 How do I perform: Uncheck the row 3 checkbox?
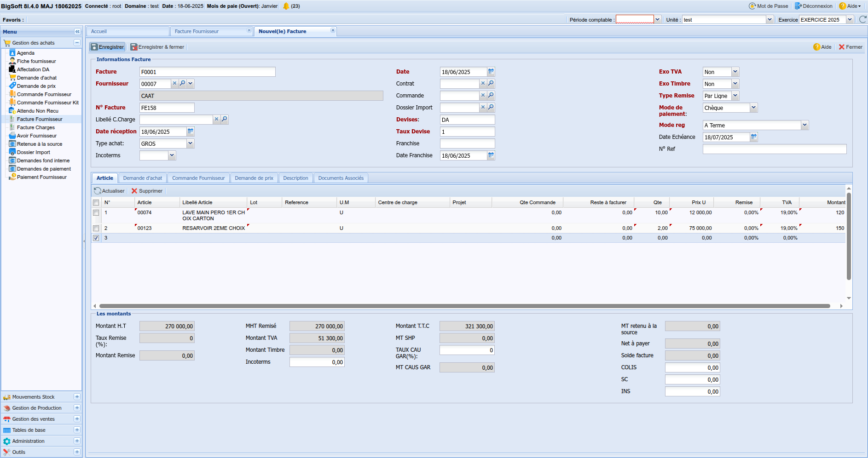(x=96, y=238)
